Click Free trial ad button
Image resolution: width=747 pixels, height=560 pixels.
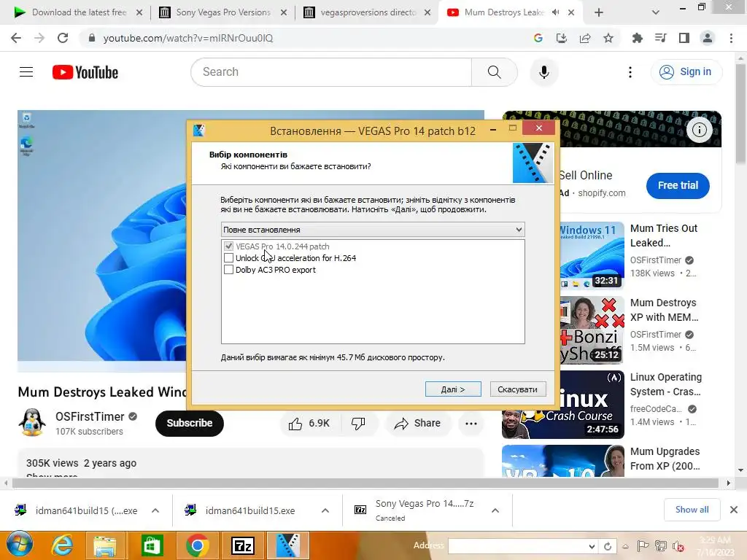[x=678, y=185]
